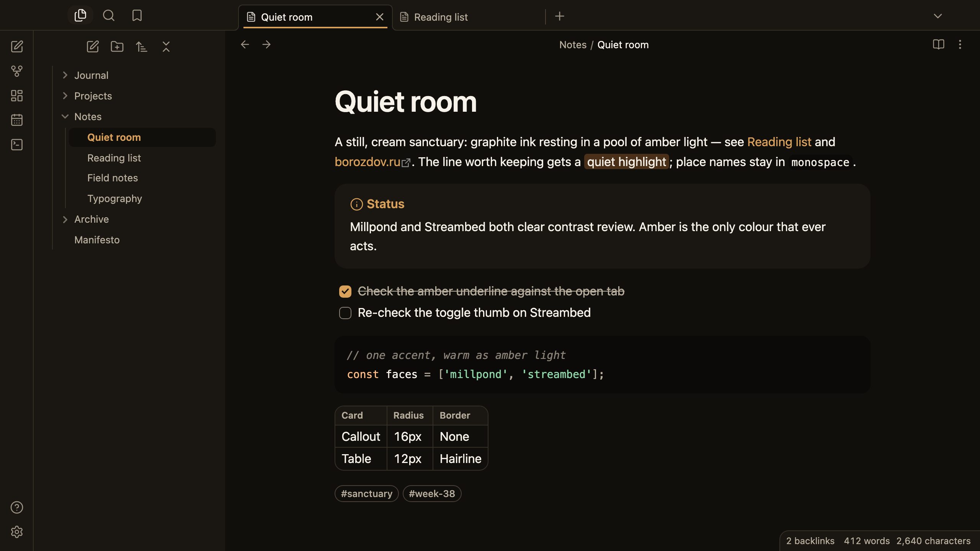Open the Typography note

(x=142, y=199)
